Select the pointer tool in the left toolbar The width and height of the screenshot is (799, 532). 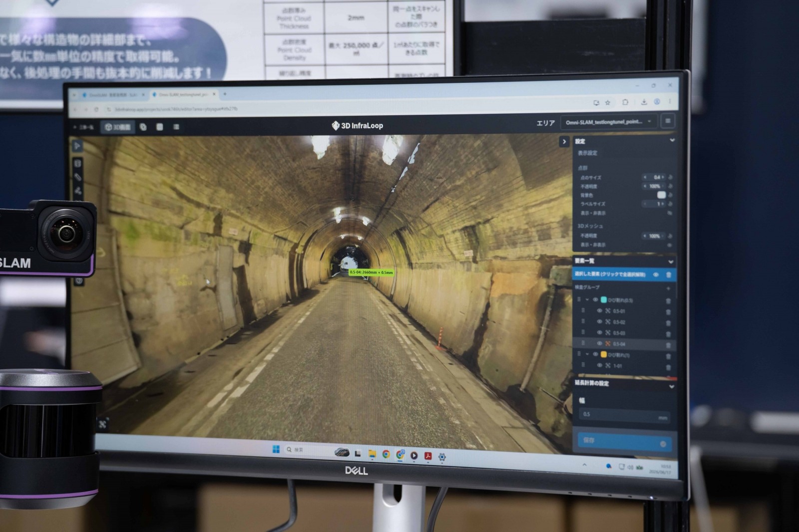[x=77, y=146]
